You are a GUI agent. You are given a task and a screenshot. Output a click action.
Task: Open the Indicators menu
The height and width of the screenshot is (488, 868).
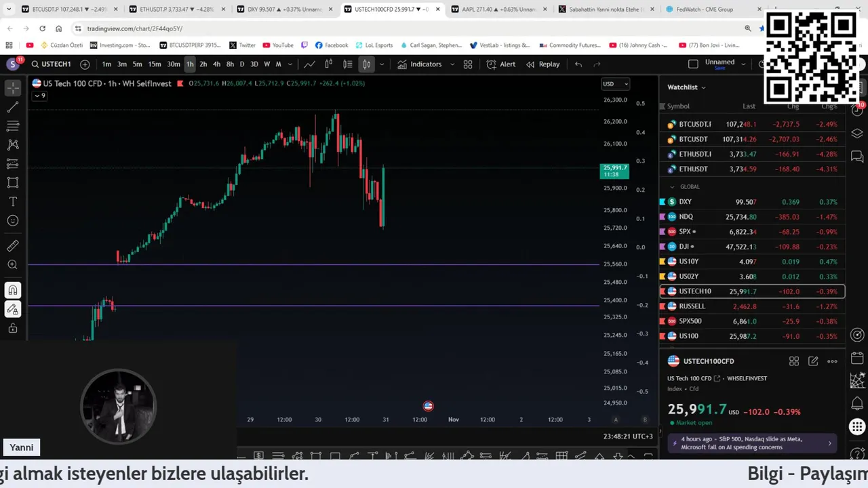[419, 64]
